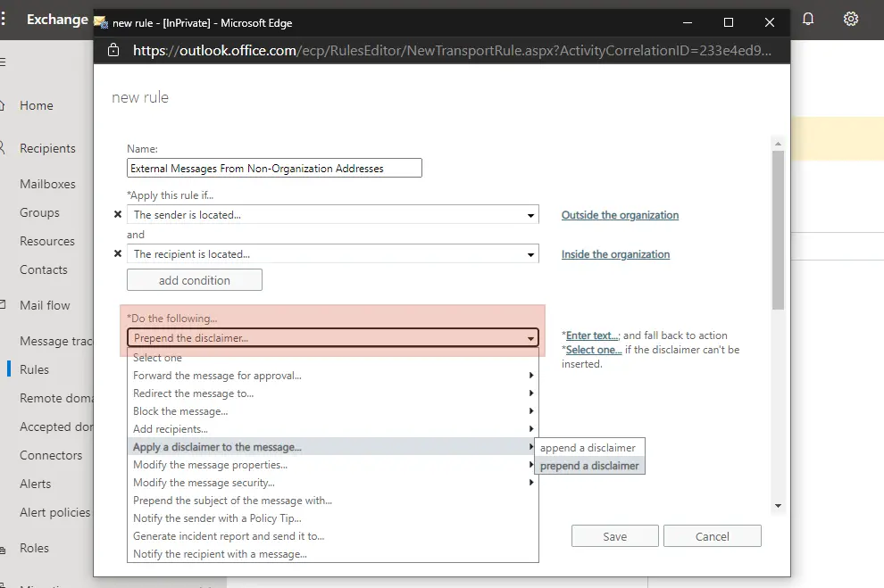Click the Exchange app title
The width and height of the screenshot is (884, 588).
(57, 20)
